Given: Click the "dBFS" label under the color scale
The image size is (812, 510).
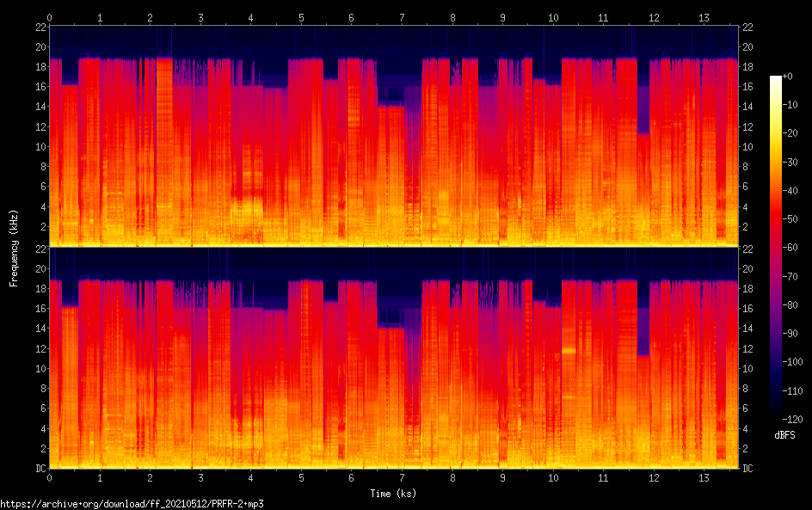Looking at the screenshot, I should coord(784,435).
